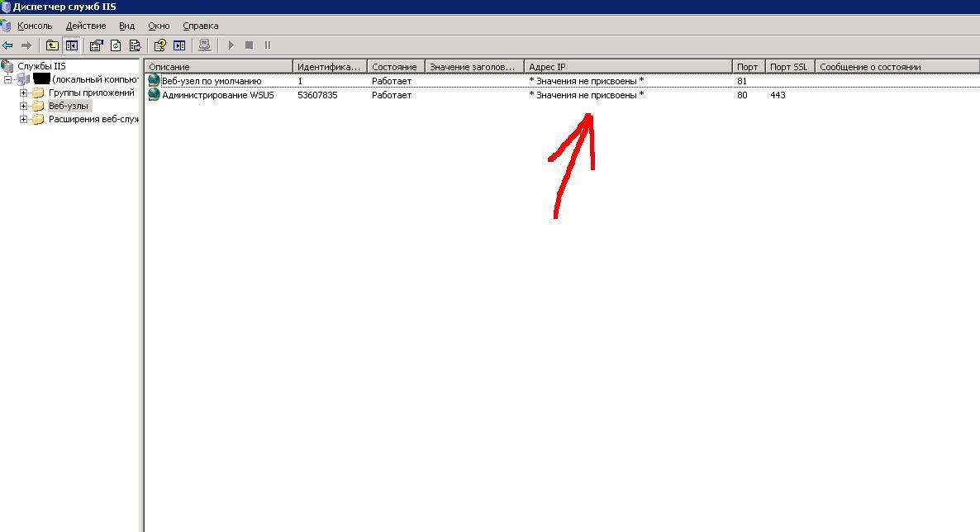Toggle the Show/Hide Action Pane icon

click(179, 45)
